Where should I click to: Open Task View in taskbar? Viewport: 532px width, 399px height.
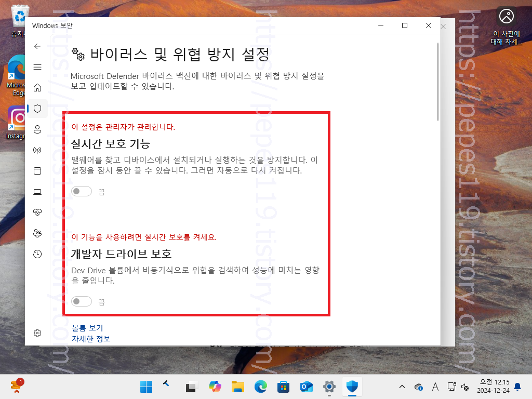[191, 387]
